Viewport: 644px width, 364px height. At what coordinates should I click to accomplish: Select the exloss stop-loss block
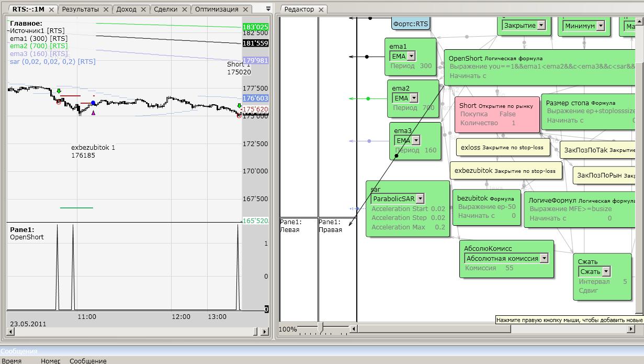pos(503,148)
